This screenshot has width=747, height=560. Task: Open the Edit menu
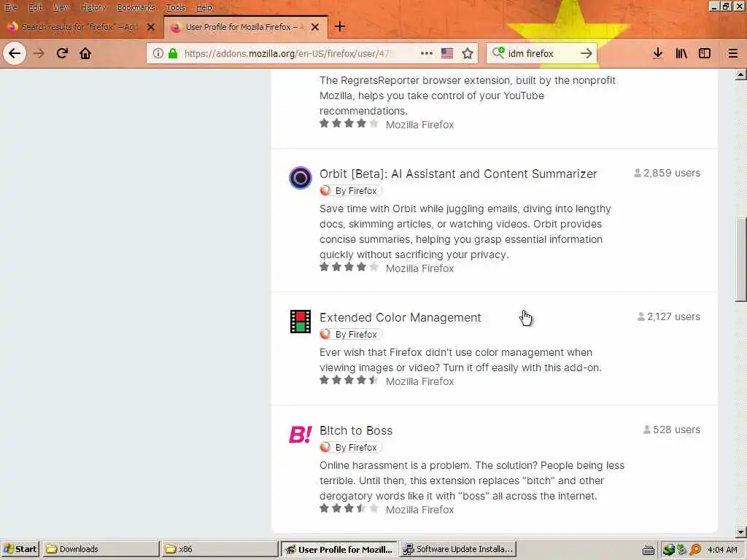35,7
